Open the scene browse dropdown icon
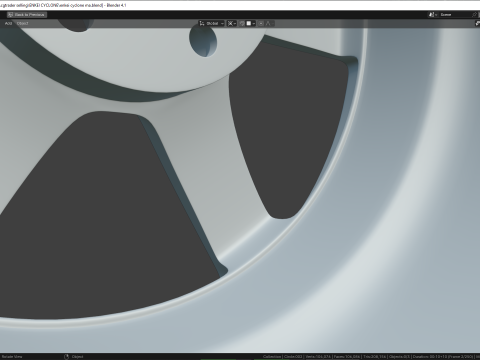This screenshot has height=360, width=480. 433,15
